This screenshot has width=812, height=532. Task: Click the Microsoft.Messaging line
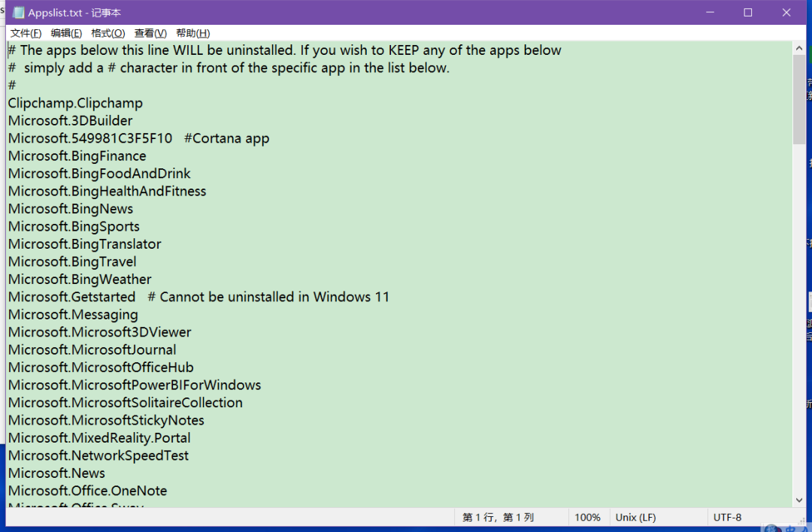[x=73, y=314]
